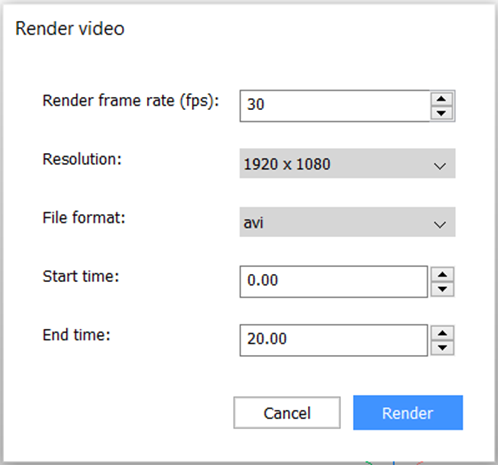
Task: Click the Resolution label
Action: click(x=82, y=159)
